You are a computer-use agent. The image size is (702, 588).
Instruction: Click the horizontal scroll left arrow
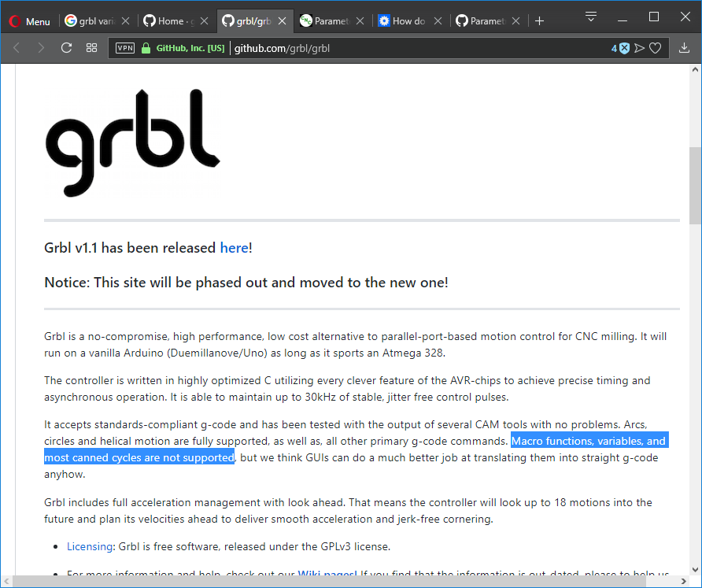[6, 581]
